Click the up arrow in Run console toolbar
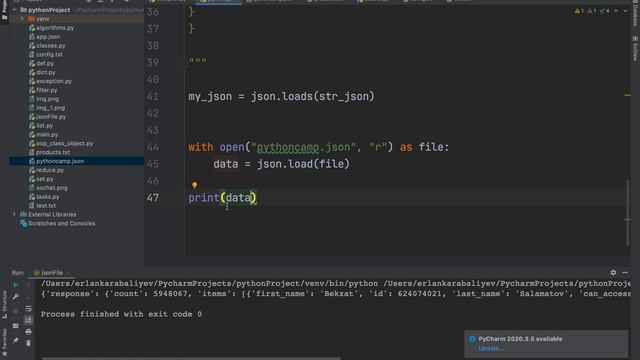This screenshot has width=640, height=360. (x=28, y=285)
